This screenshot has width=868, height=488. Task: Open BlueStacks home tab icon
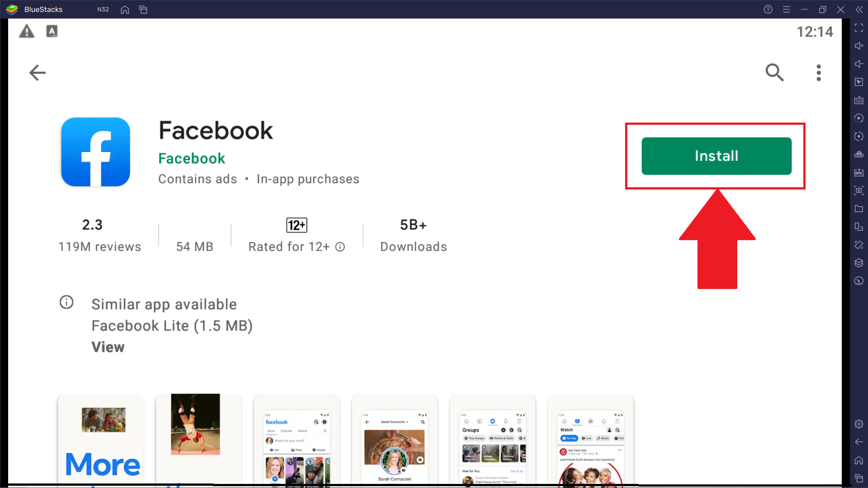(125, 9)
